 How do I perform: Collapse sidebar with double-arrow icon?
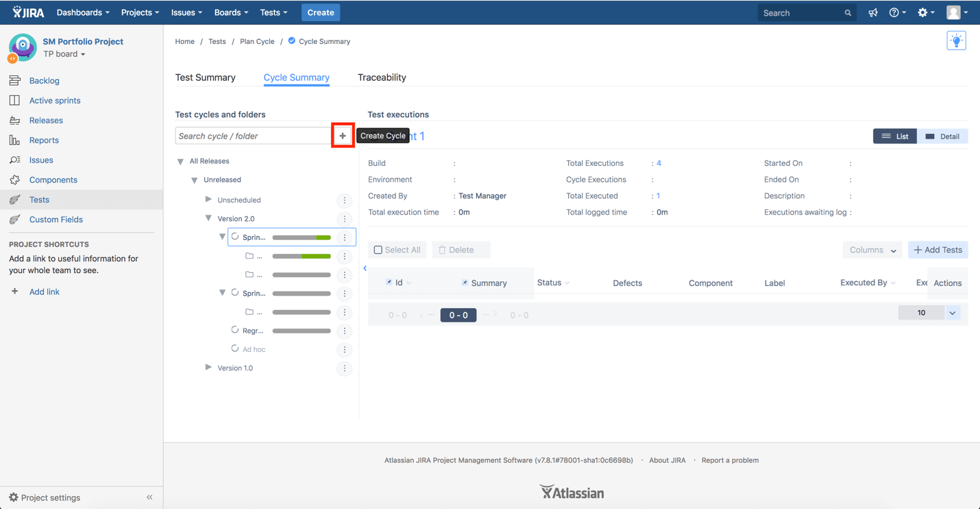[x=149, y=497]
